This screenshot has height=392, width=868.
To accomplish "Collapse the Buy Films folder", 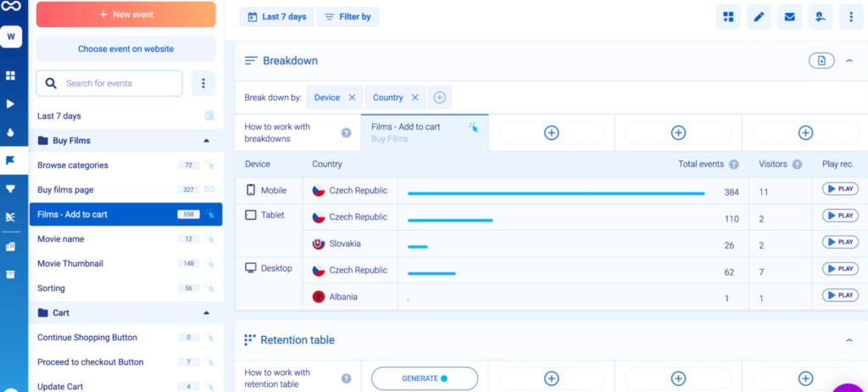I will [x=207, y=141].
